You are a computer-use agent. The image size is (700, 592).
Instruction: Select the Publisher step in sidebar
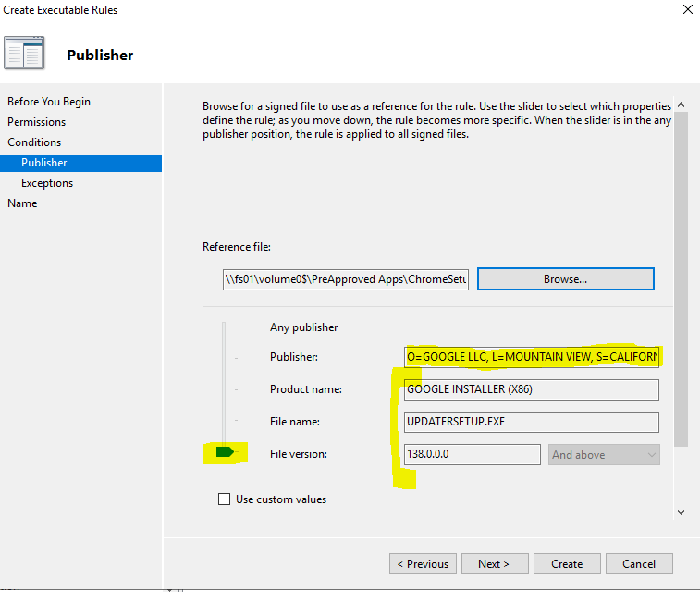click(80, 163)
